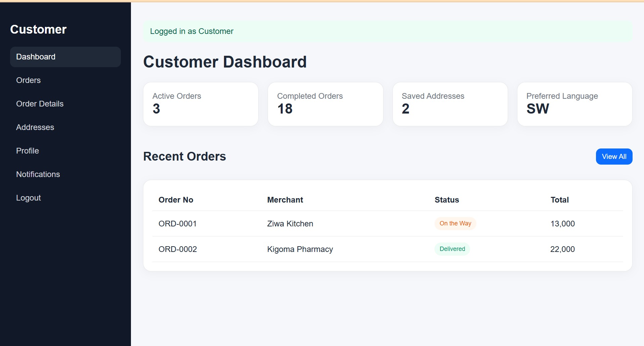Select the Kigoma Pharmacy merchant cell

coord(300,249)
